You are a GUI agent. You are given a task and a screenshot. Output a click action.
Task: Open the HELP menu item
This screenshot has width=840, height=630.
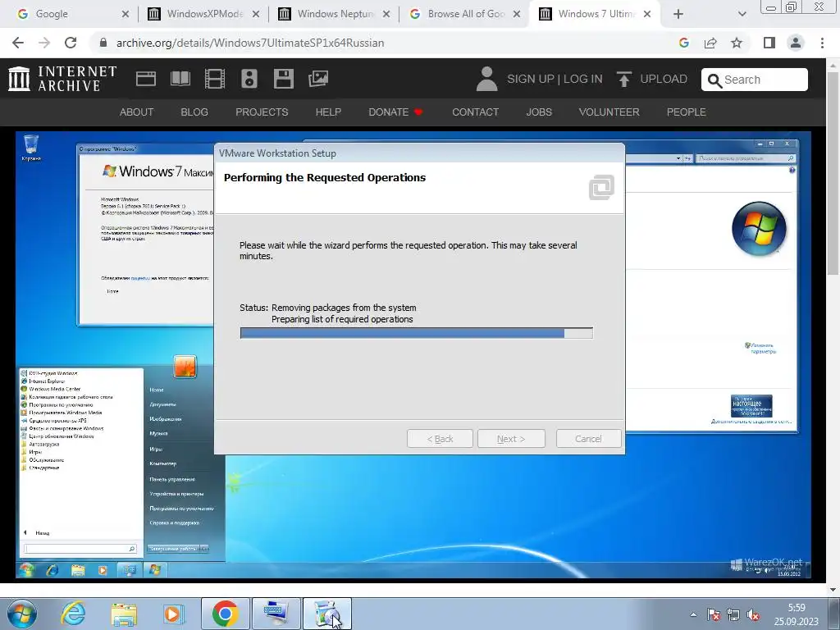328,112
